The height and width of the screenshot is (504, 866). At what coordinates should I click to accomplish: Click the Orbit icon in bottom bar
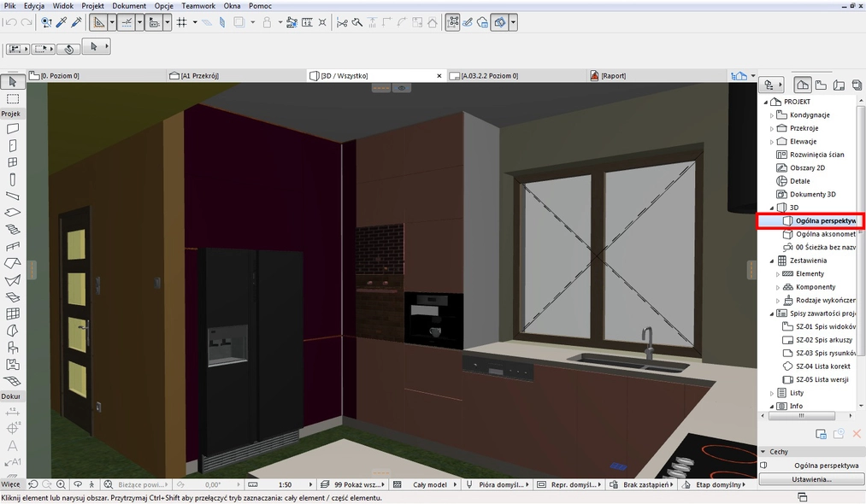(78, 484)
